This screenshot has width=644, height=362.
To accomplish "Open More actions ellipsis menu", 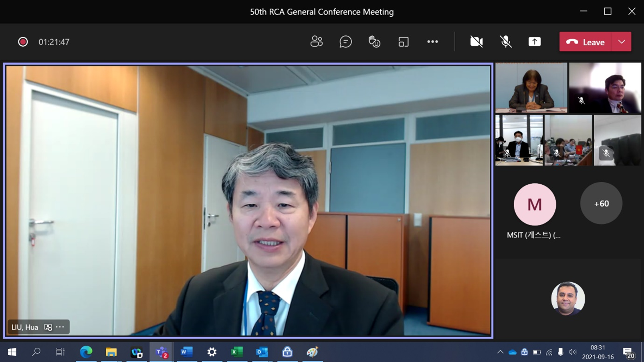I will tap(432, 42).
